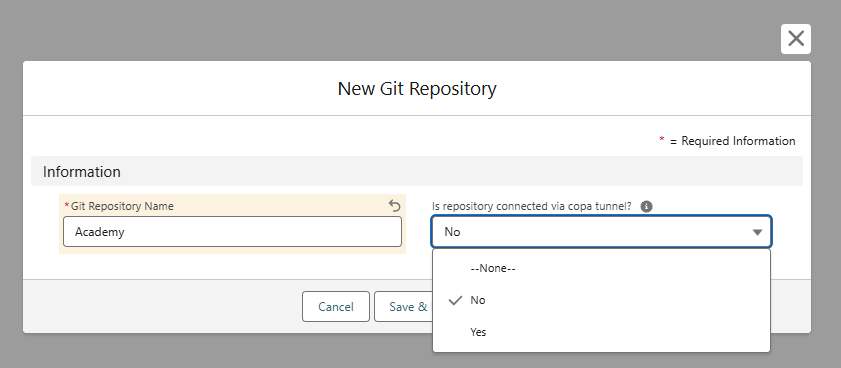This screenshot has height=368, width=841.
Task: Click the Cancel button
Action: point(336,307)
